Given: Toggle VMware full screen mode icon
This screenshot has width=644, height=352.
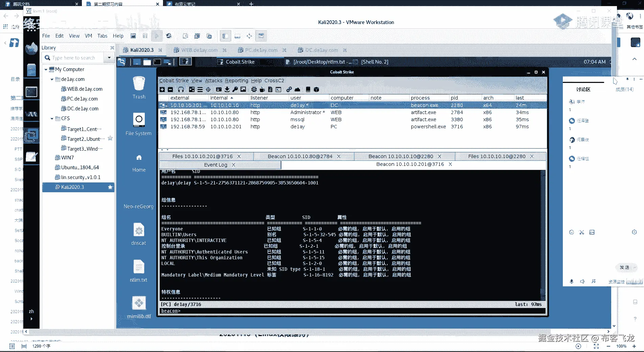Looking at the screenshot, I should 249,36.
